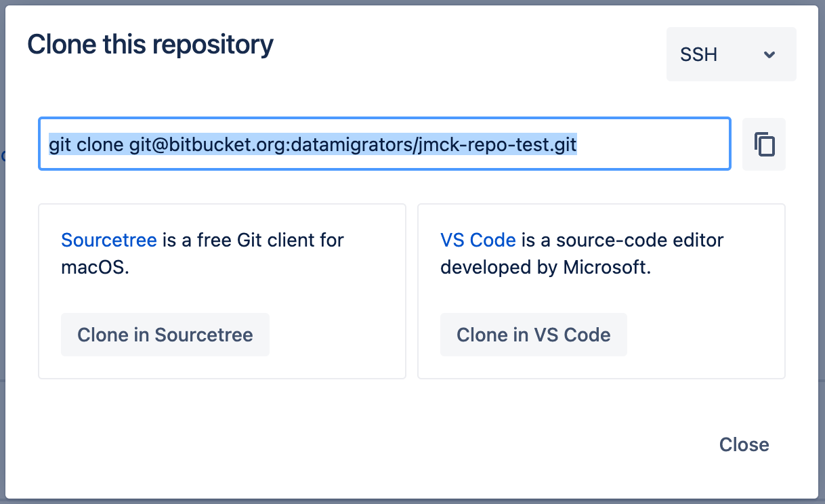Follow the VS Code hyperlink
This screenshot has height=504, width=825.
[478, 240]
